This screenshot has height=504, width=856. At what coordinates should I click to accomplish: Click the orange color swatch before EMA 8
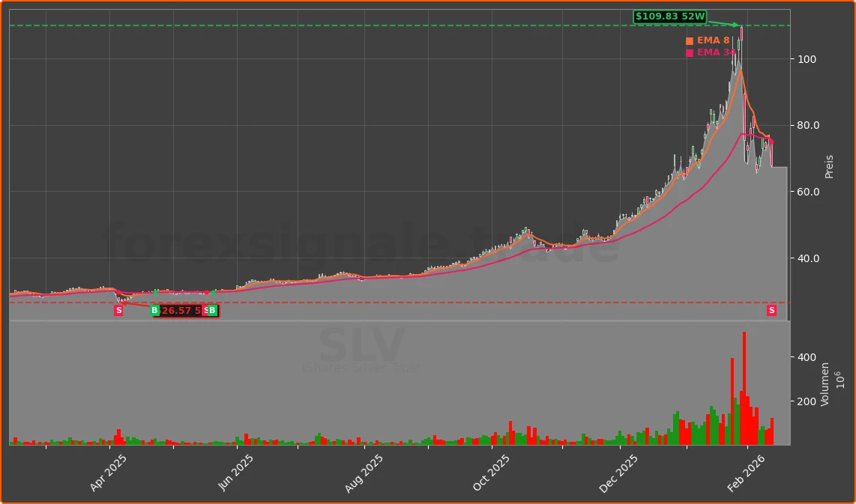click(x=690, y=41)
